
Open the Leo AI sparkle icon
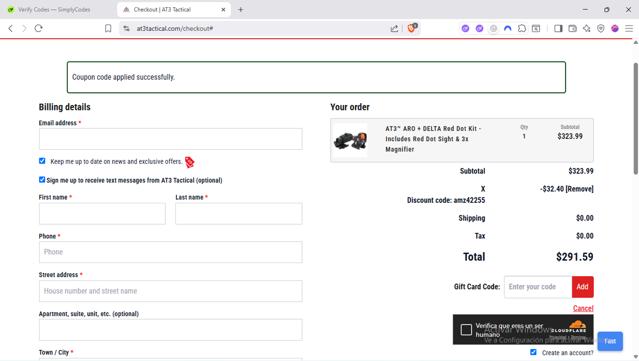pos(586,29)
